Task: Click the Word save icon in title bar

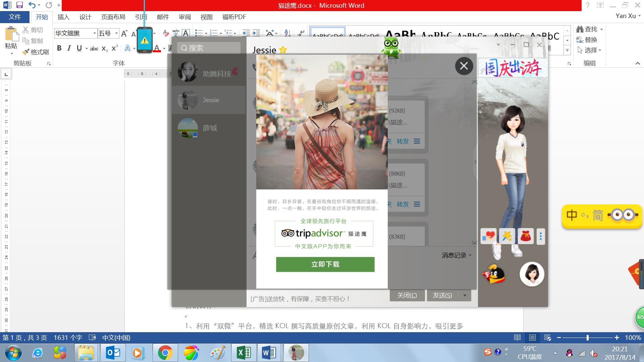Action: 19,5
